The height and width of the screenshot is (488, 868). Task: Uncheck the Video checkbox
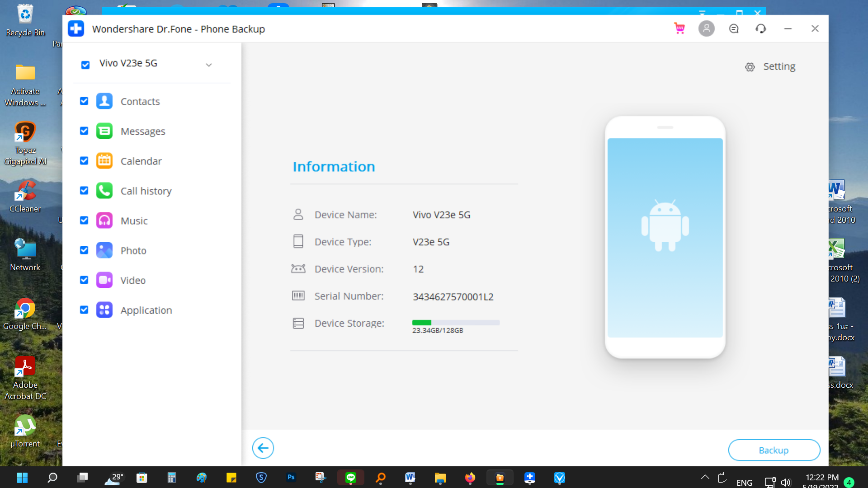pyautogui.click(x=84, y=280)
